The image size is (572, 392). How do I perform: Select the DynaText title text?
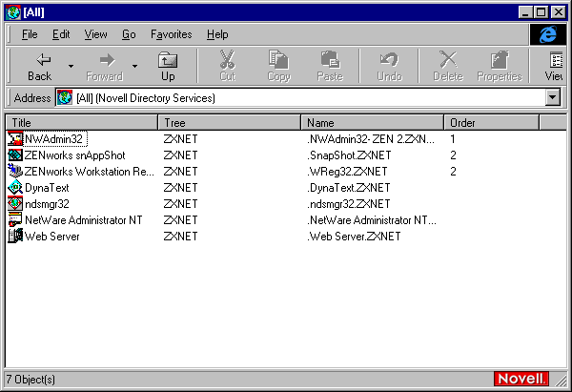pos(47,188)
